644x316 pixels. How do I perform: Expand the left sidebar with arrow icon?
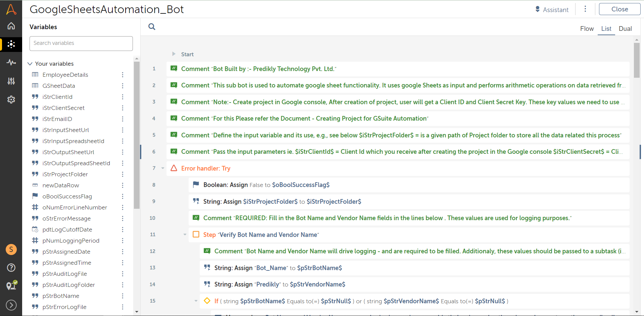11,305
